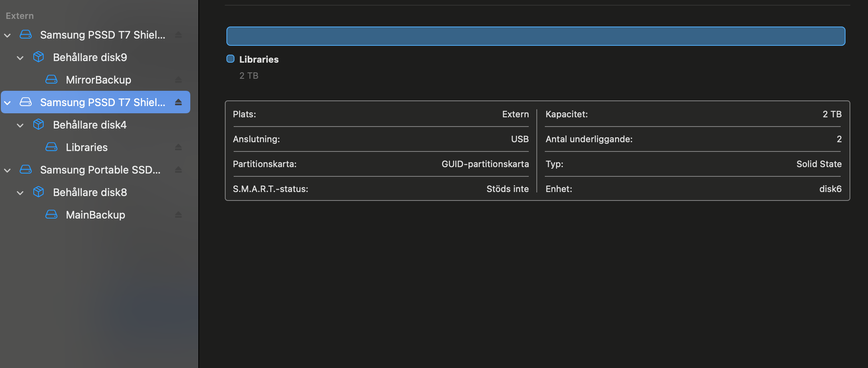This screenshot has width=868, height=368.
Task: Click the blue Libraries legend swatch
Action: 230,59
